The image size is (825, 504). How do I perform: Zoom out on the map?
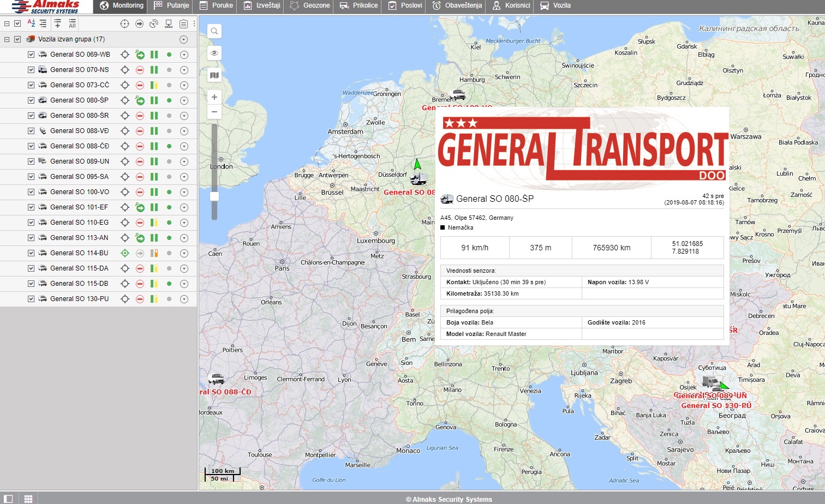click(x=214, y=112)
